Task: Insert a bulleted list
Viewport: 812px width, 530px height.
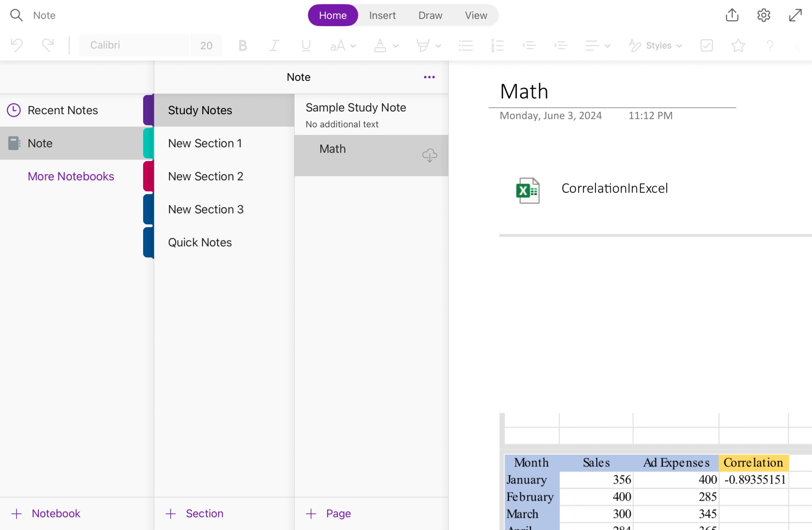Action: pyautogui.click(x=466, y=45)
